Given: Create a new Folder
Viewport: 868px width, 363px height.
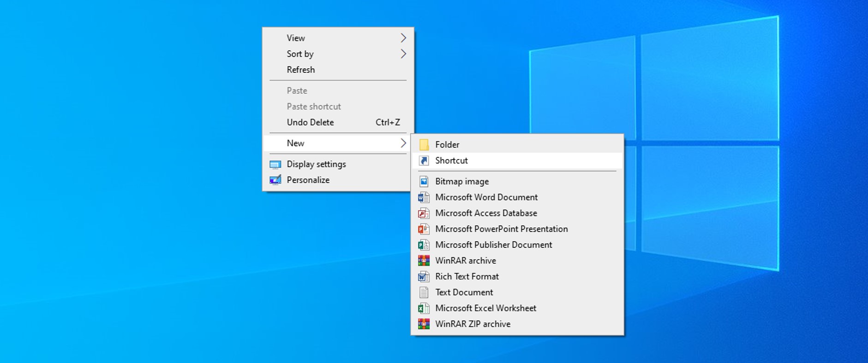Looking at the screenshot, I should (517, 144).
